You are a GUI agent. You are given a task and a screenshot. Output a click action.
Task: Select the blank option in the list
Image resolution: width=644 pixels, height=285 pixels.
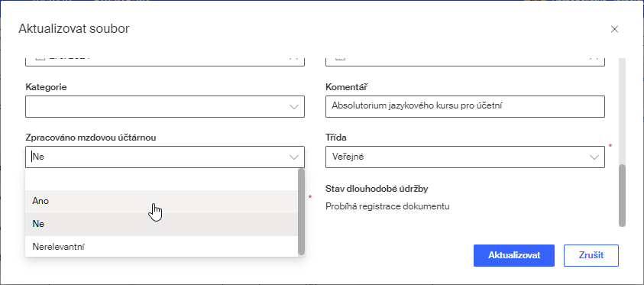point(161,179)
